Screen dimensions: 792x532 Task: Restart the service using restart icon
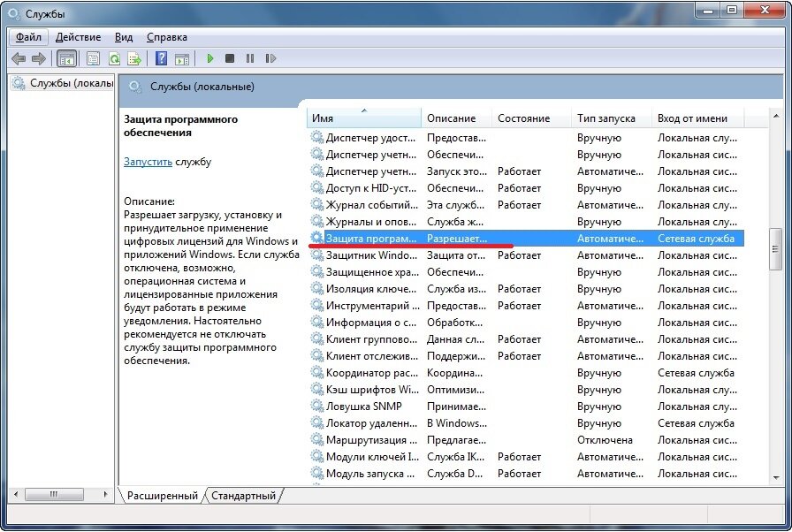coord(270,58)
